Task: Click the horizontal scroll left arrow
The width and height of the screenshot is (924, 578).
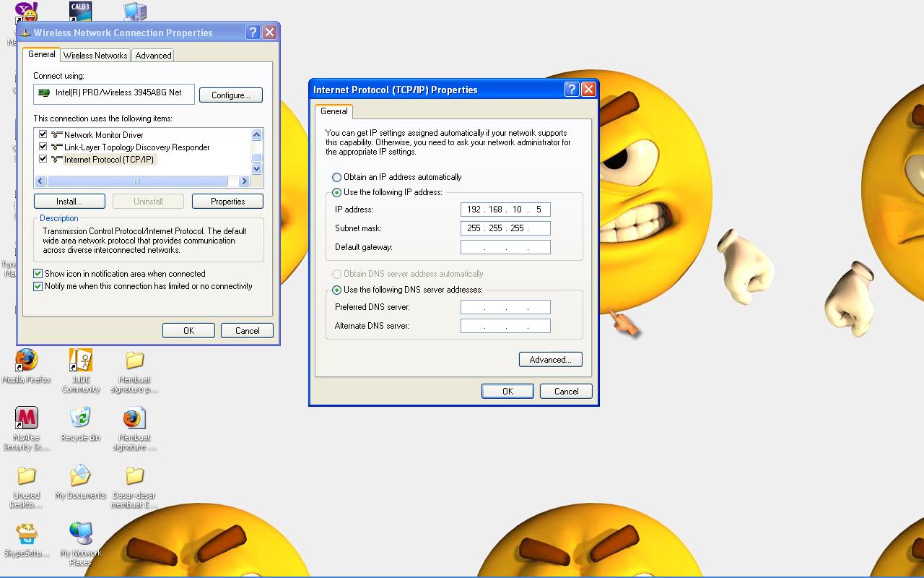Action: [x=40, y=181]
